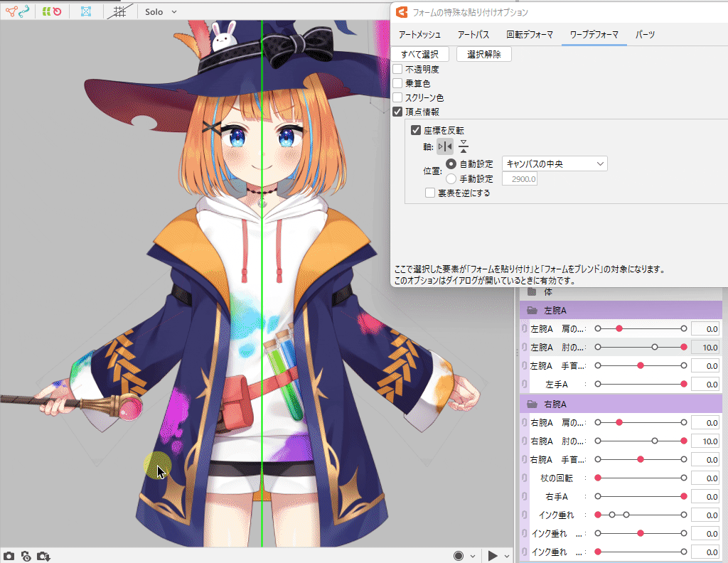Select the horizontal flip axis icon
Viewport: 728px width, 563px height.
pyautogui.click(x=445, y=146)
